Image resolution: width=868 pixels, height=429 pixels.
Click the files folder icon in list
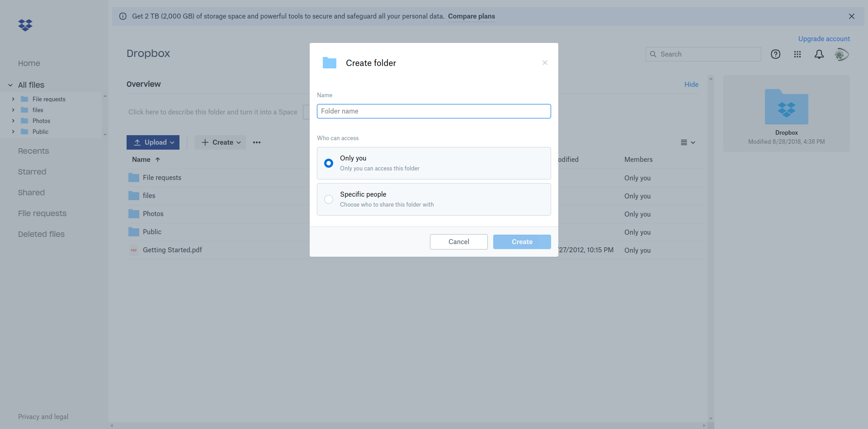pos(134,196)
